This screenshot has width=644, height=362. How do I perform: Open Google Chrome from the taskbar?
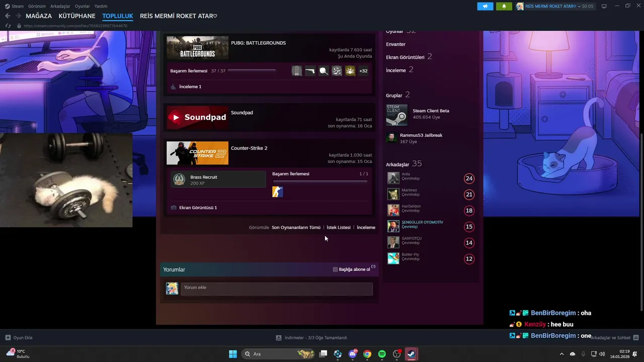coord(367,354)
